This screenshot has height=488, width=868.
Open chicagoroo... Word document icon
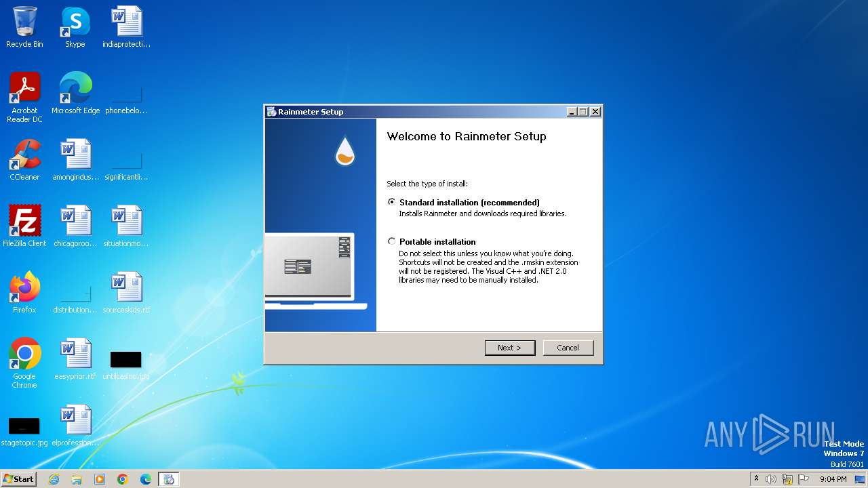click(75, 226)
